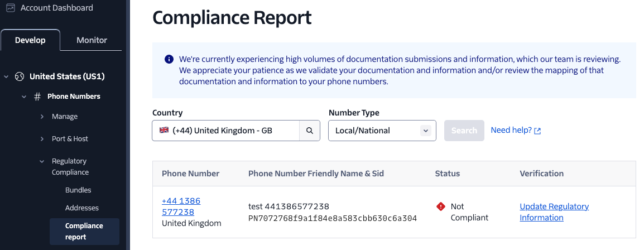Image resolution: width=644 pixels, height=250 pixels.
Task: Collapse the United States (US1) section chevron
Action: click(x=6, y=76)
